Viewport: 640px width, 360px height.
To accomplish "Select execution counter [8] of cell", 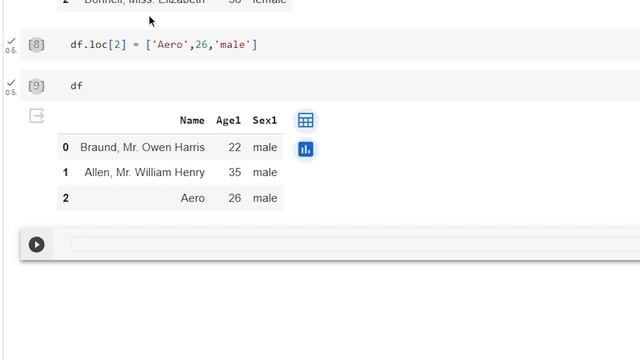I will coord(36,44).
